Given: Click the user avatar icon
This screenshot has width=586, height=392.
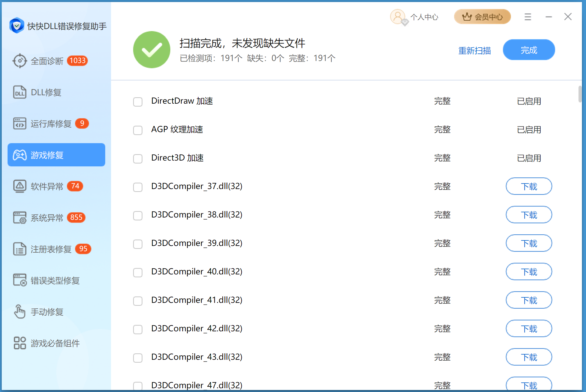Looking at the screenshot, I should pos(398,17).
